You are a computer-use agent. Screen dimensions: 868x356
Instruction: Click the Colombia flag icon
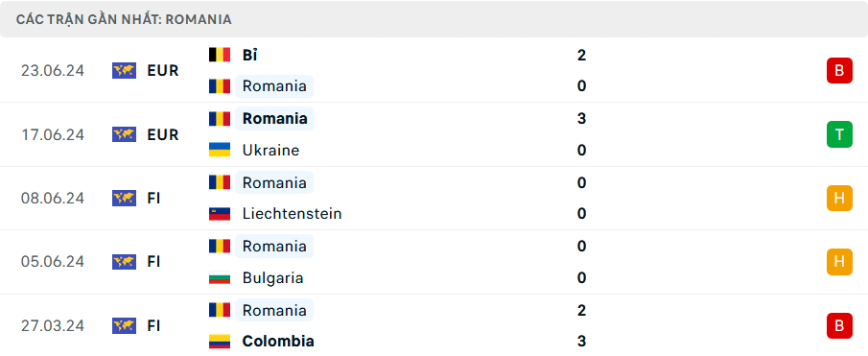pyautogui.click(x=220, y=341)
